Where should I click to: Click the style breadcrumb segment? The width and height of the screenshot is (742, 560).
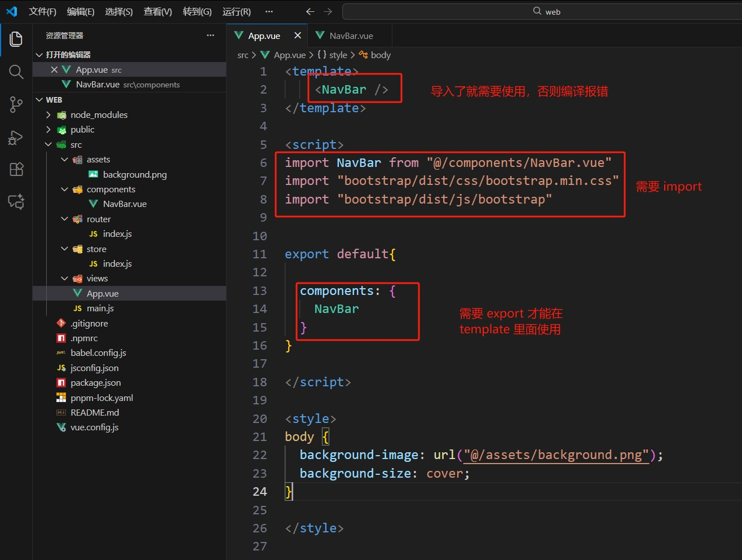[x=338, y=55]
